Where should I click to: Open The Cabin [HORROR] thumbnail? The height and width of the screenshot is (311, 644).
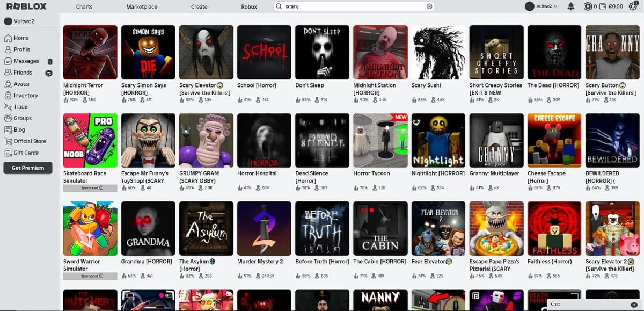(380, 228)
